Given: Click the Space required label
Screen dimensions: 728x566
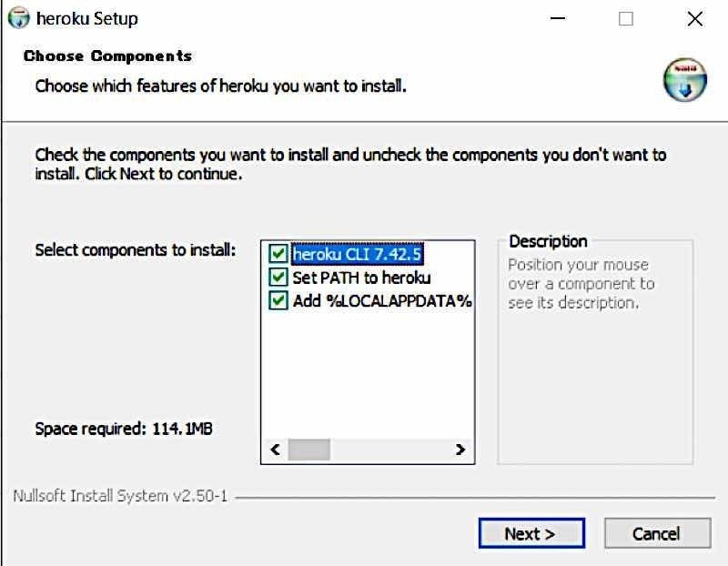Looking at the screenshot, I should [124, 428].
